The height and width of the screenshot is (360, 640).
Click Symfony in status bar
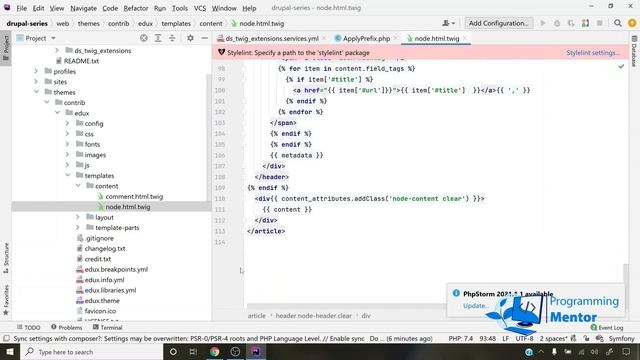click(x=621, y=338)
